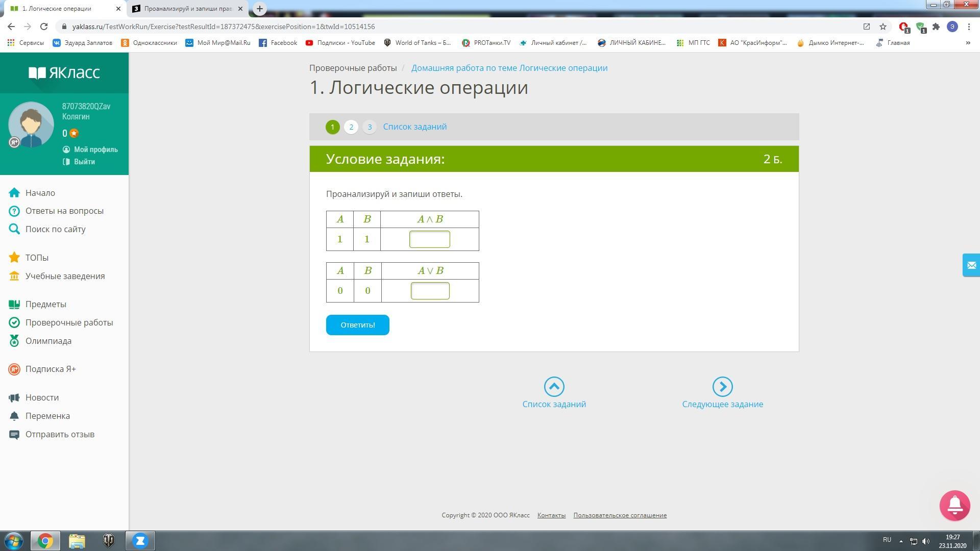Click the A ∧ B answer input field
This screenshot has width=980, height=551.
429,239
